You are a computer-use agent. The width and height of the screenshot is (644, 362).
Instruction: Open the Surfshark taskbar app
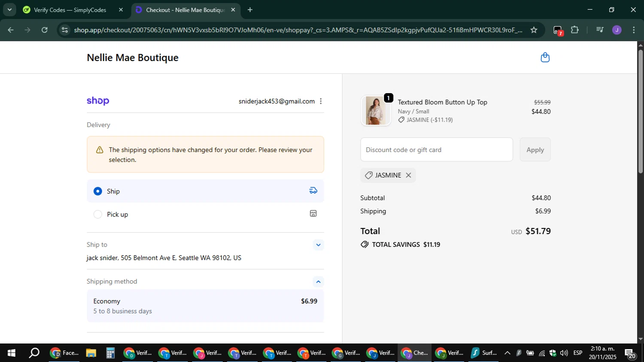coord(483,353)
